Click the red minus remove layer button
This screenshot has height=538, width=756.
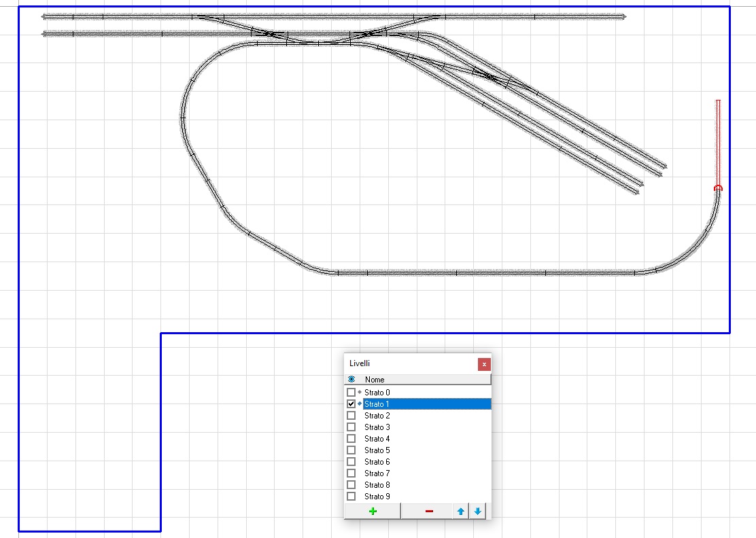[428, 512]
